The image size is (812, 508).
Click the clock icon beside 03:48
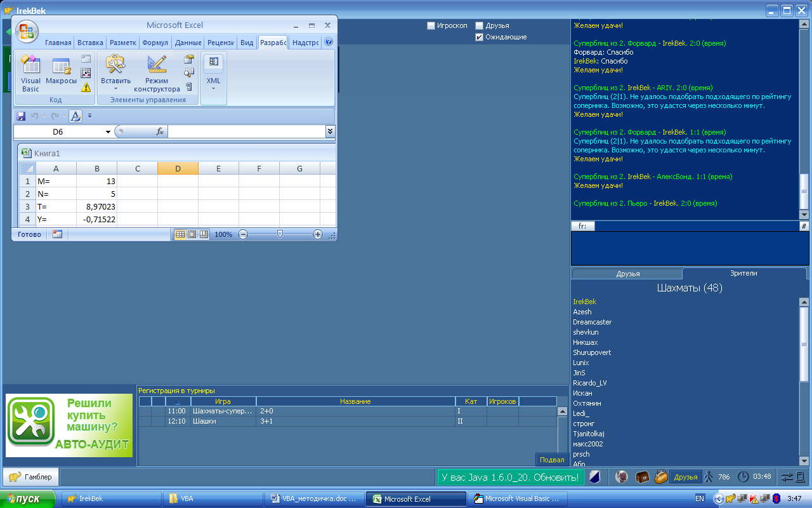point(743,476)
